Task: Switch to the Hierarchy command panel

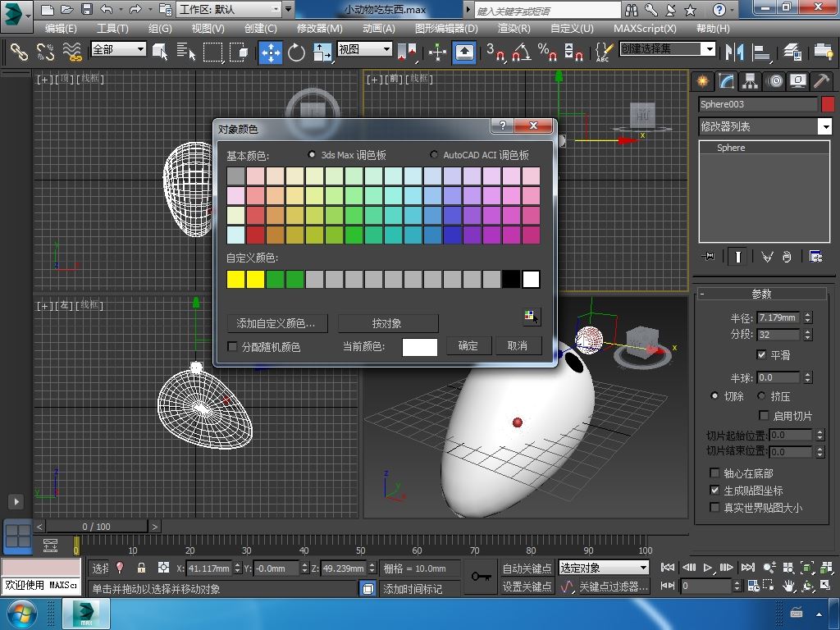Action: click(750, 81)
